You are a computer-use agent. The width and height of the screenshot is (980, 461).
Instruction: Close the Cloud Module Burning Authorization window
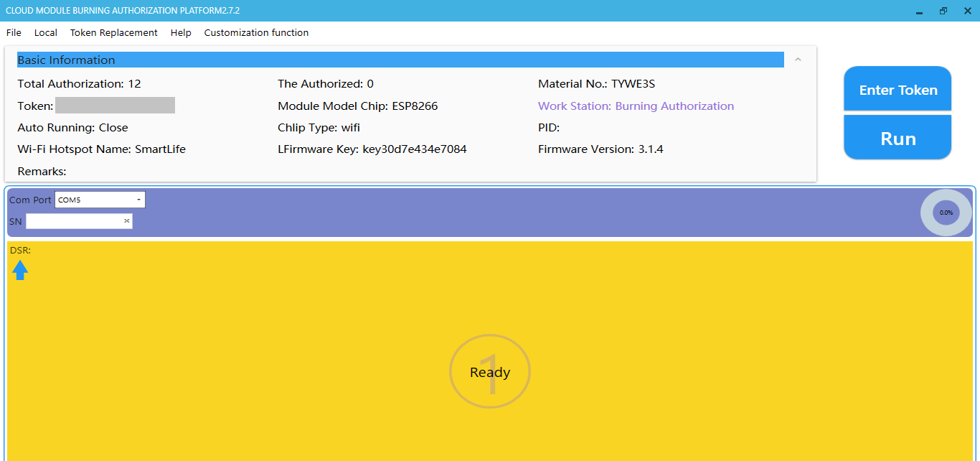click(x=967, y=11)
